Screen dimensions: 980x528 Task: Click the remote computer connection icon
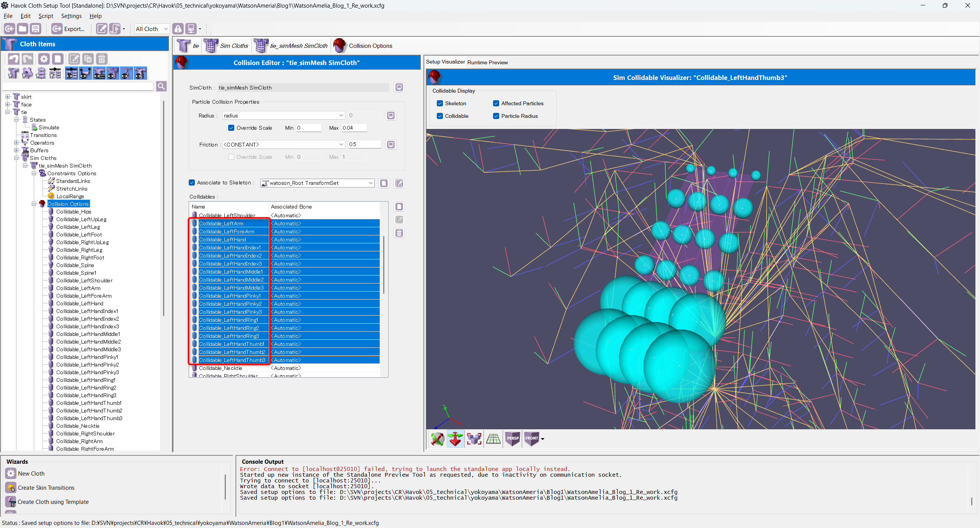191,29
